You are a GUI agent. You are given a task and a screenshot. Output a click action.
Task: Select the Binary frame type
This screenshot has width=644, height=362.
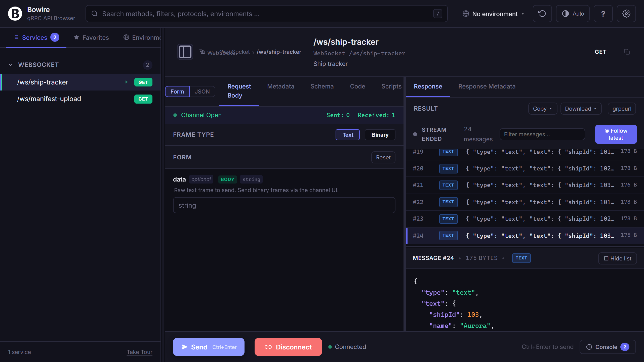pos(380,135)
